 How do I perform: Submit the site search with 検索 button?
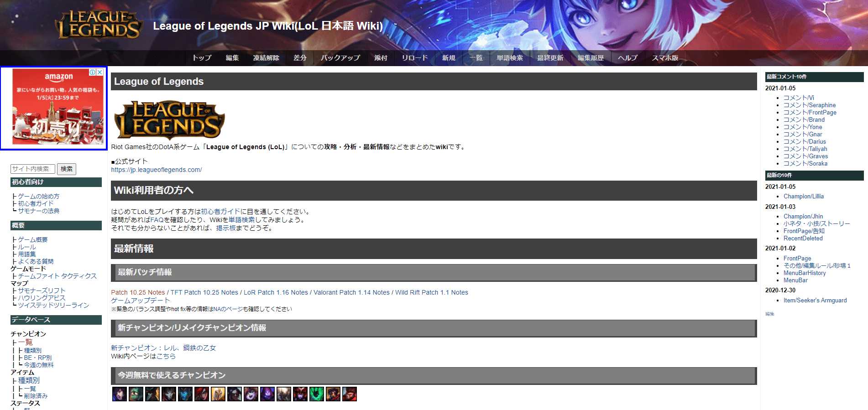(67, 169)
